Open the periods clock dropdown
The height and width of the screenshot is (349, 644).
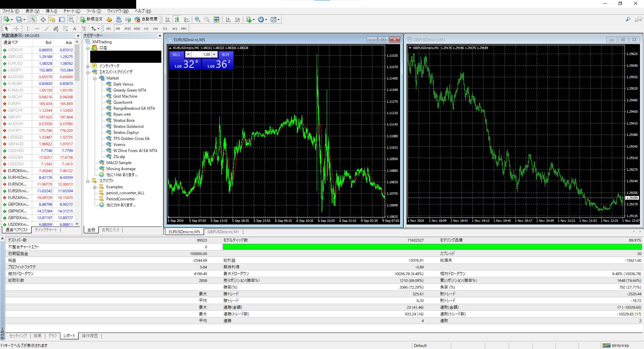tap(263, 19)
